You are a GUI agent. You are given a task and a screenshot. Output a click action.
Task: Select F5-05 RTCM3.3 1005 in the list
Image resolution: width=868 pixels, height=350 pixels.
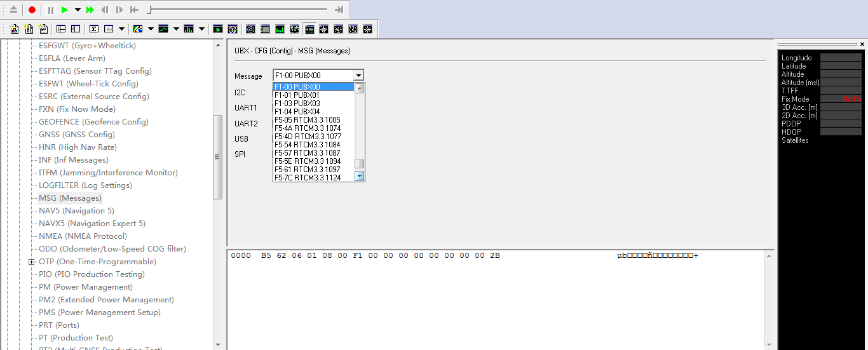point(313,120)
